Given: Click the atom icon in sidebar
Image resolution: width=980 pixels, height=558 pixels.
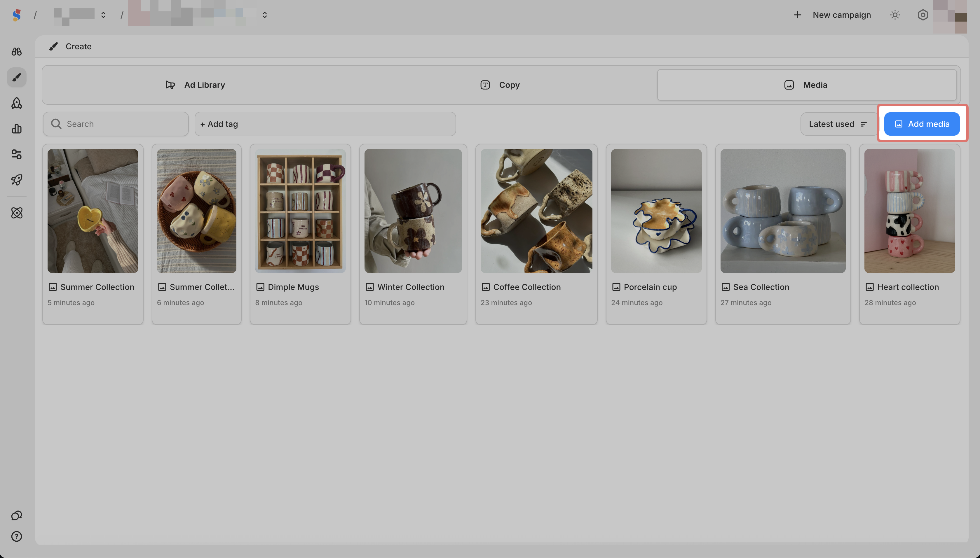Looking at the screenshot, I should (x=16, y=213).
